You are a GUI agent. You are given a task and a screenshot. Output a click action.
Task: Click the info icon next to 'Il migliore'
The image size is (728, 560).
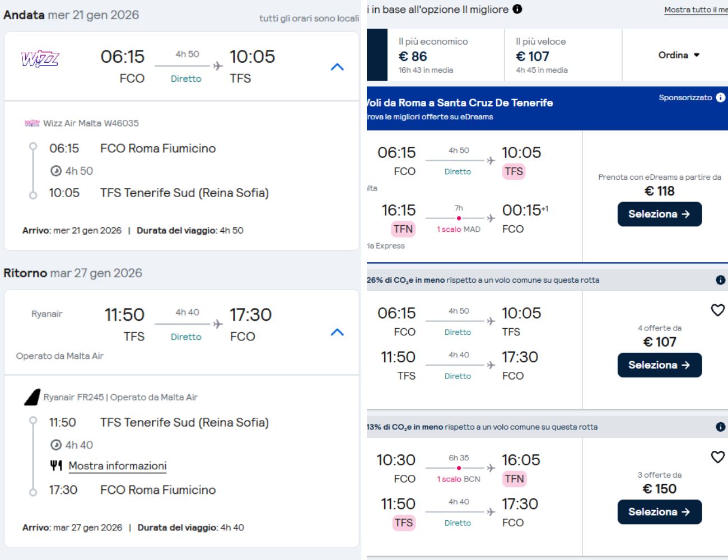click(x=517, y=9)
